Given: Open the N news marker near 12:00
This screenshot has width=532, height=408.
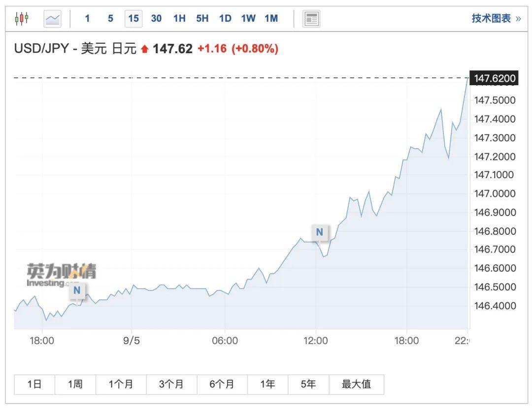Looking at the screenshot, I should click(x=320, y=232).
